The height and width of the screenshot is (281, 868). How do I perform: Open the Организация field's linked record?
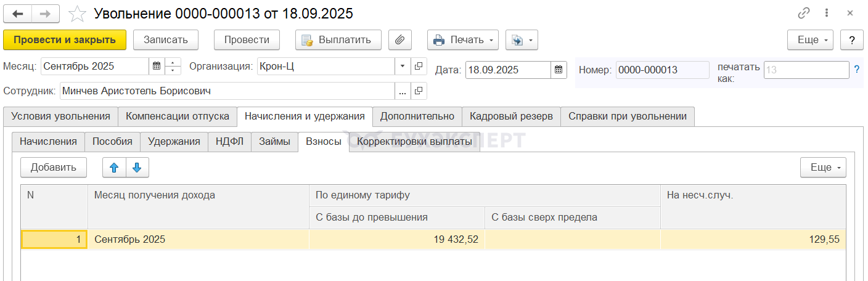click(x=419, y=66)
